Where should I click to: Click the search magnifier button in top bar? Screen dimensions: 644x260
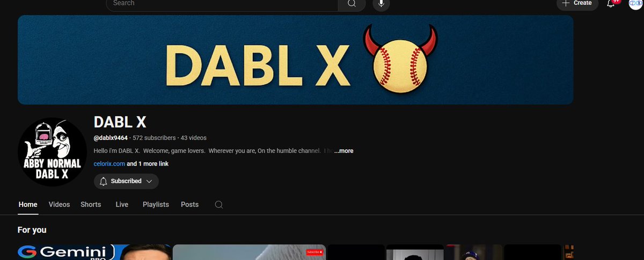352,4
